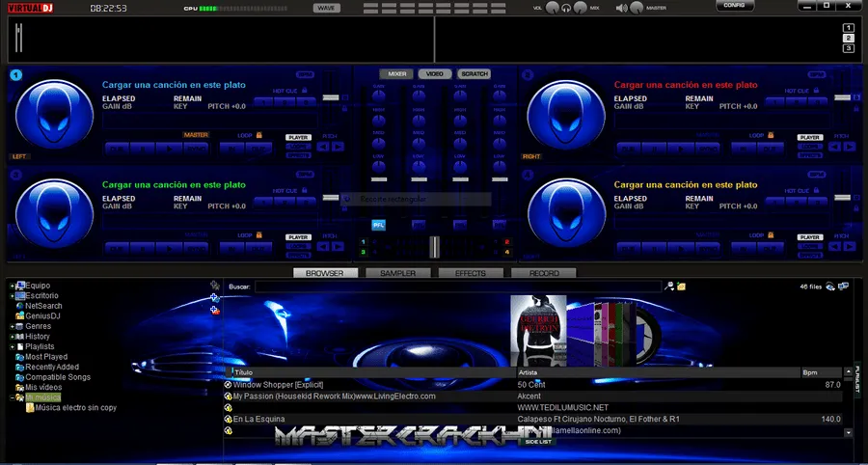The image size is (868, 465).
Task: Toggle the LEFT assign on deck 1
Action: click(x=19, y=156)
